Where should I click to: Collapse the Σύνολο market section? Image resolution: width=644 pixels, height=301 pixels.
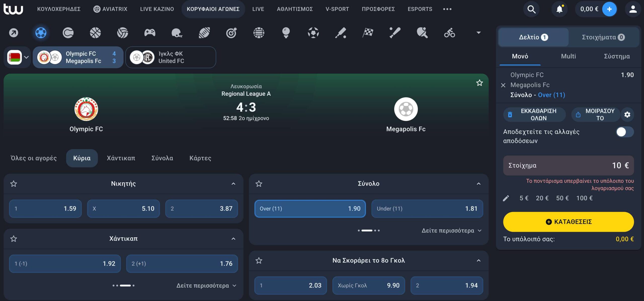point(478,184)
